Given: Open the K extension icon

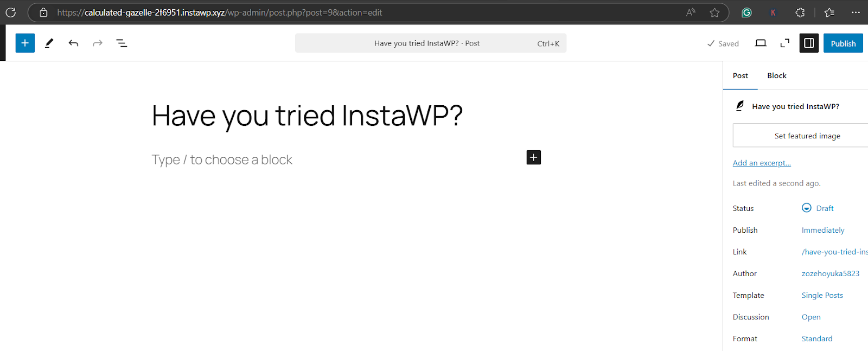Looking at the screenshot, I should point(773,12).
